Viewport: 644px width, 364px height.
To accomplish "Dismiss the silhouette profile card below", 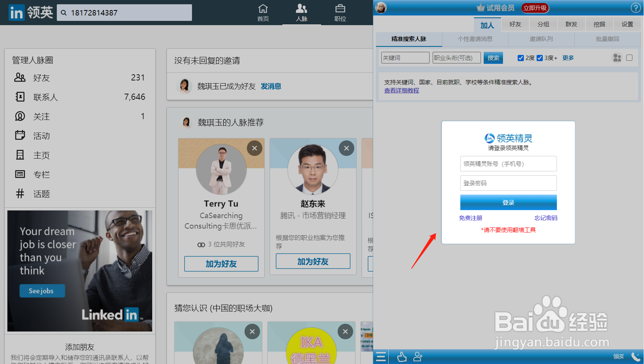I will coord(252,332).
